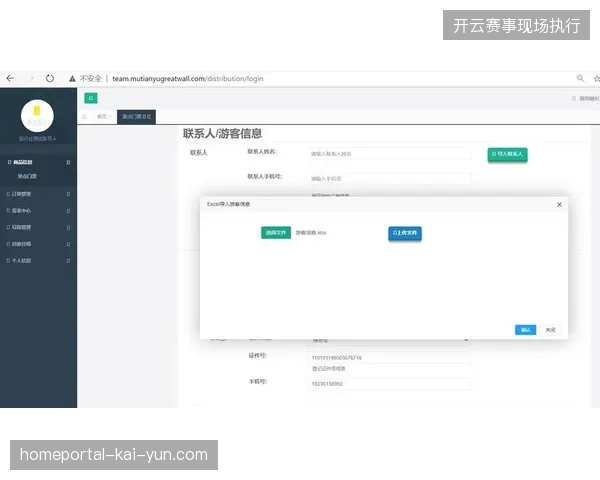Click the magnifier zoom icon in address bar
This screenshot has width=600, height=480.
tap(580, 78)
